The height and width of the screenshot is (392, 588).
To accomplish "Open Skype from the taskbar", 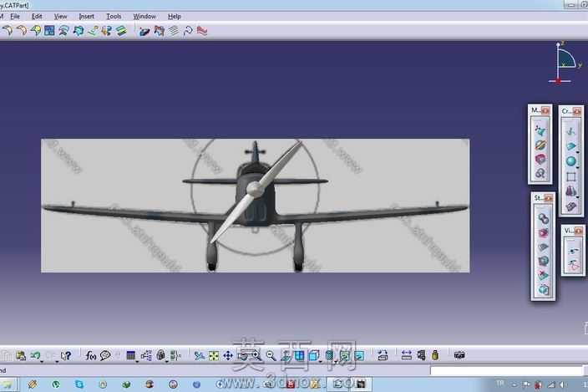I will (x=79, y=384).
